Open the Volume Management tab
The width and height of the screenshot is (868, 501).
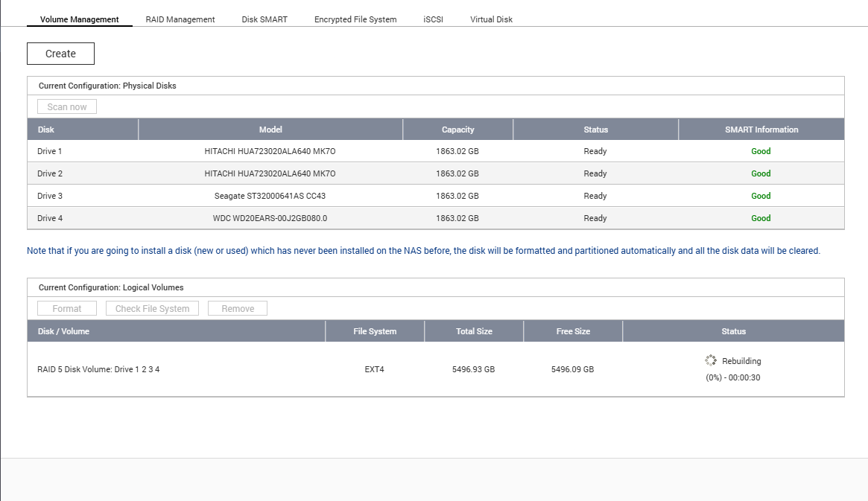click(79, 19)
